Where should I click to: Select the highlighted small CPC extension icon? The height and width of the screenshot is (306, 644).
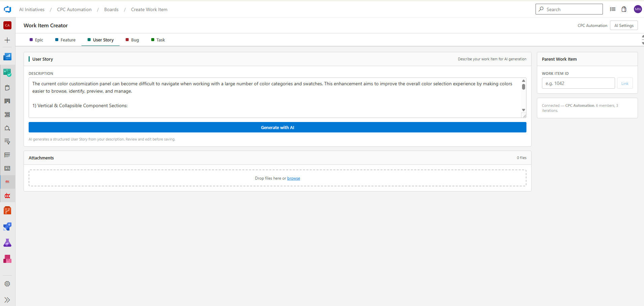coord(7,182)
